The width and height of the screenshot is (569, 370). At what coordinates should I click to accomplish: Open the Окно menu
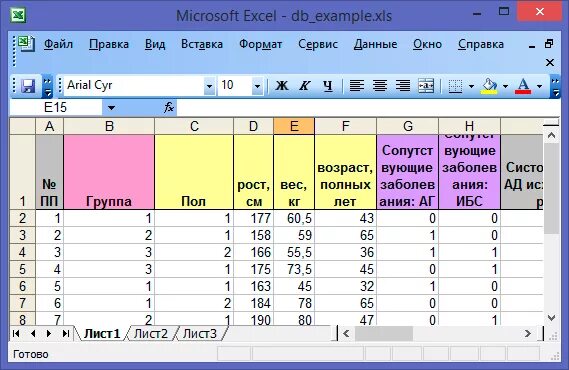[x=427, y=44]
